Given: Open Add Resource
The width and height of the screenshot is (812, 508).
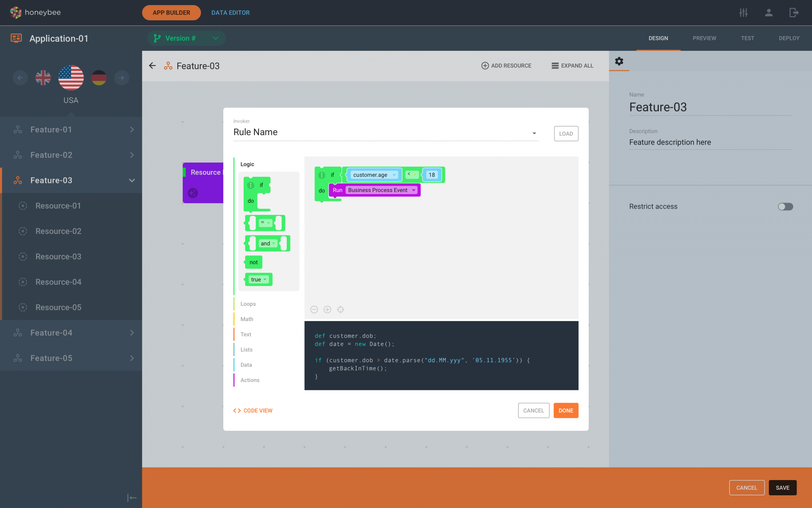Looking at the screenshot, I should pos(506,66).
